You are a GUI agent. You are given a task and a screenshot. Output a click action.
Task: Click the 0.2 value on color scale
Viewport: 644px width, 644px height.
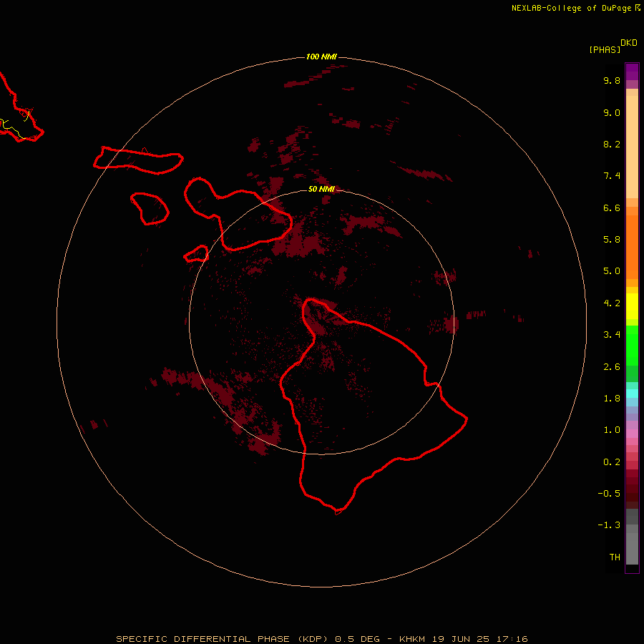click(612, 462)
